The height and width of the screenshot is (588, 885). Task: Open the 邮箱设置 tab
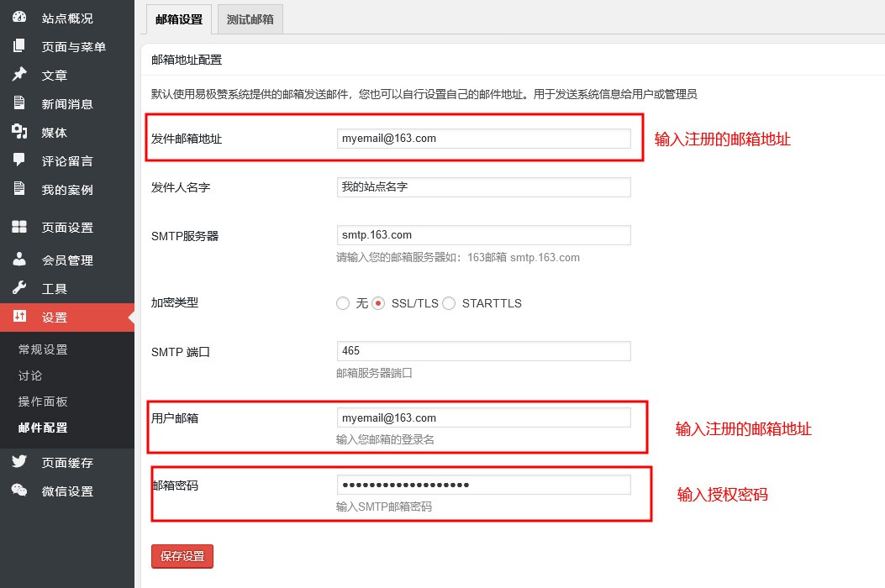pyautogui.click(x=178, y=19)
